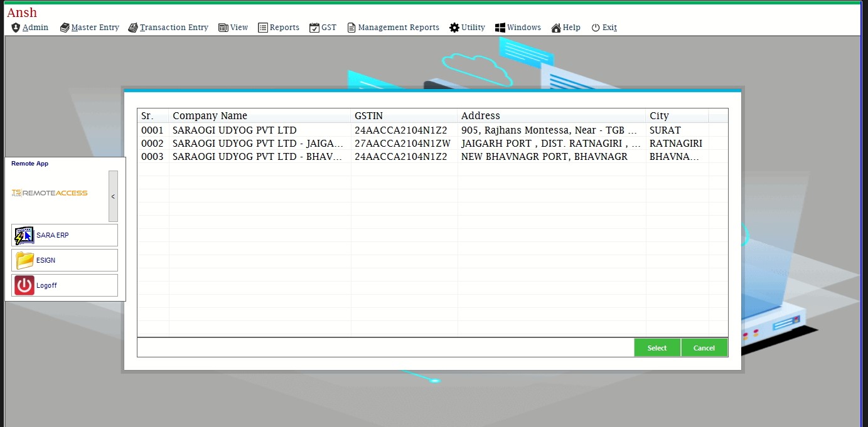Click the Transaction Entry icon
Viewport: 868px width, 427px height.
coord(133,28)
